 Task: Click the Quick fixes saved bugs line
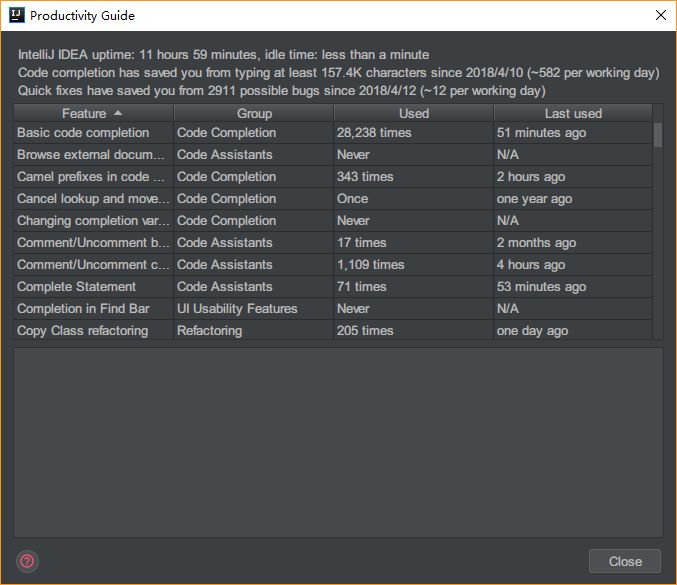click(x=282, y=91)
